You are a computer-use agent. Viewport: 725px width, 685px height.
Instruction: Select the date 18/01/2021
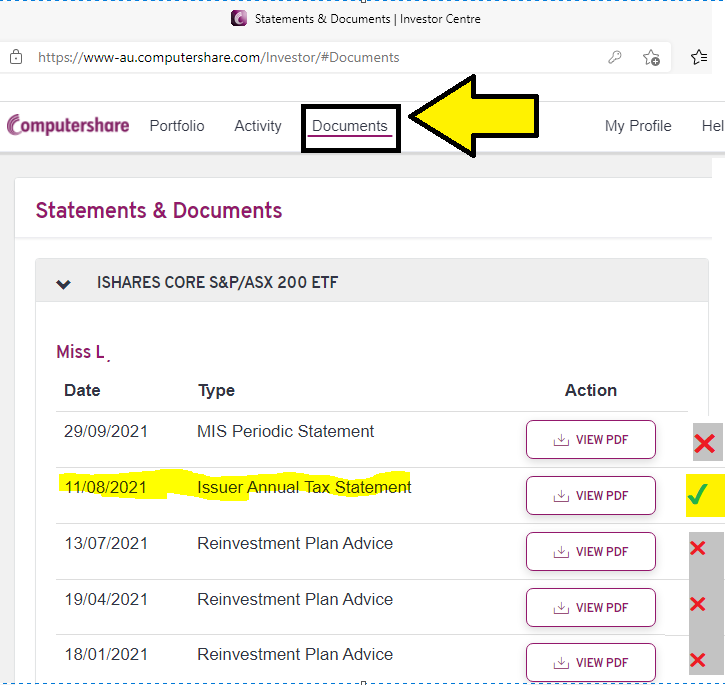click(105, 654)
